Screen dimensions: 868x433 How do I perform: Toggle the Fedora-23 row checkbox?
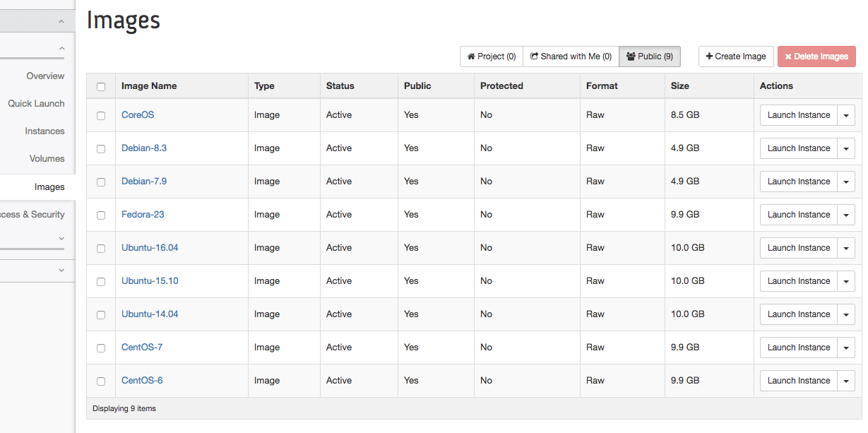pos(101,215)
